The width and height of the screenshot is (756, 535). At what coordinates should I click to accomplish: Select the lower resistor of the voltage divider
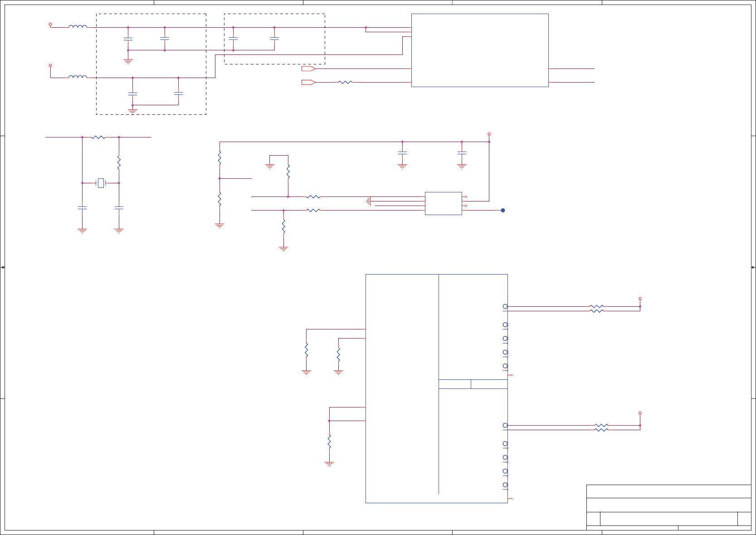[219, 199]
